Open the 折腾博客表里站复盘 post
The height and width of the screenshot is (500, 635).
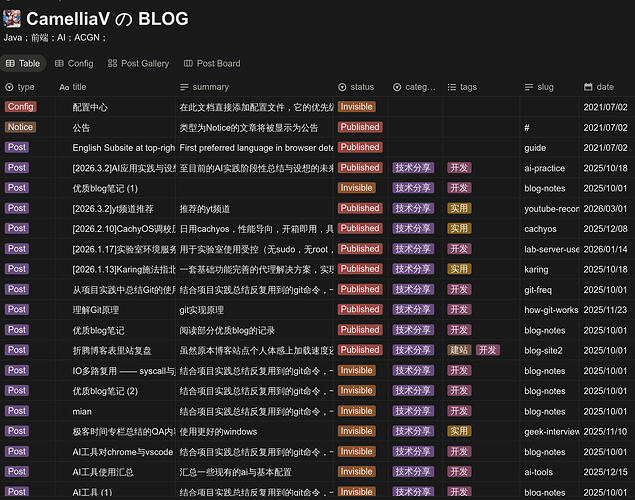click(112, 351)
